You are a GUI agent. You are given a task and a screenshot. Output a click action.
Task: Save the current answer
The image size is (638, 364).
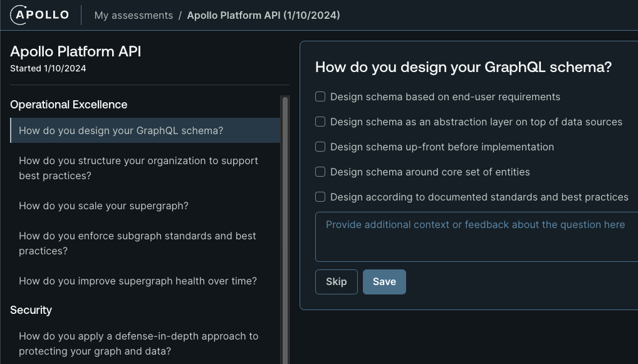[385, 282]
